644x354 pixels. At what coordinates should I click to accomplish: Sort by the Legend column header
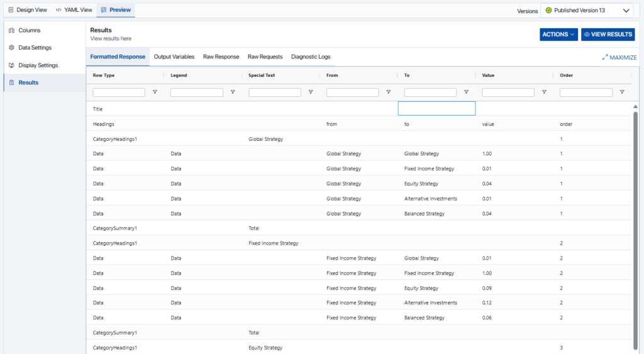(x=179, y=75)
